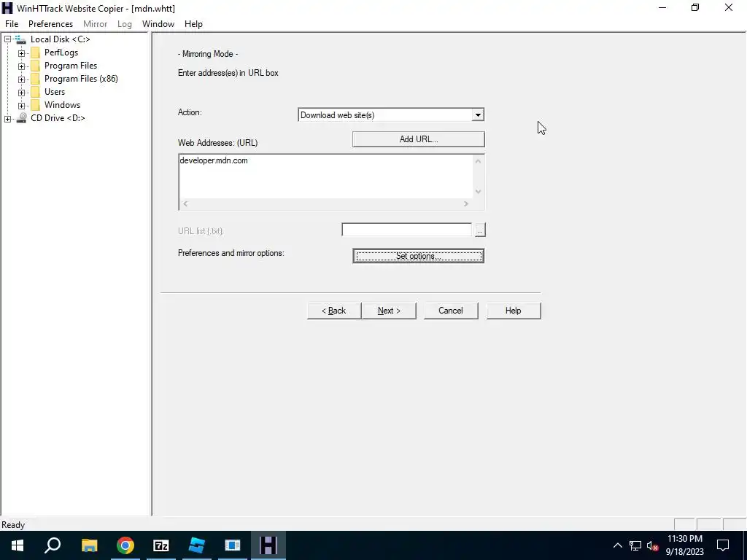Expand the Windows folder node
This screenshot has height=560, width=747.
click(x=21, y=105)
